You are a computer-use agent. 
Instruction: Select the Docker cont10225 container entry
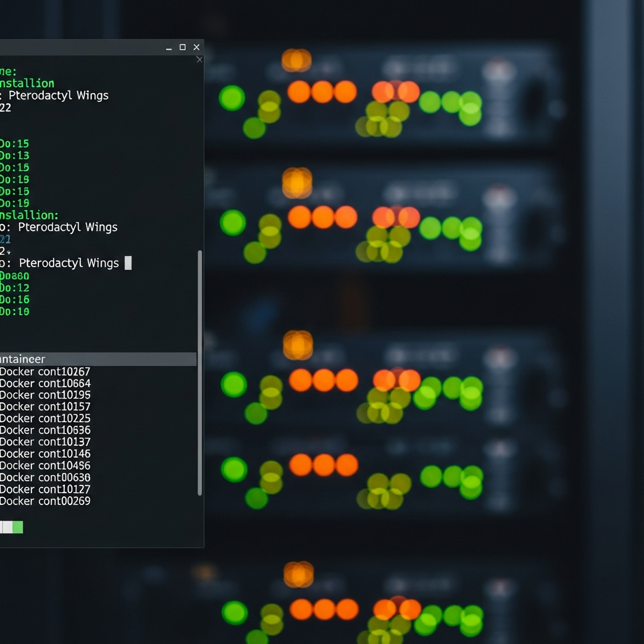point(44,418)
